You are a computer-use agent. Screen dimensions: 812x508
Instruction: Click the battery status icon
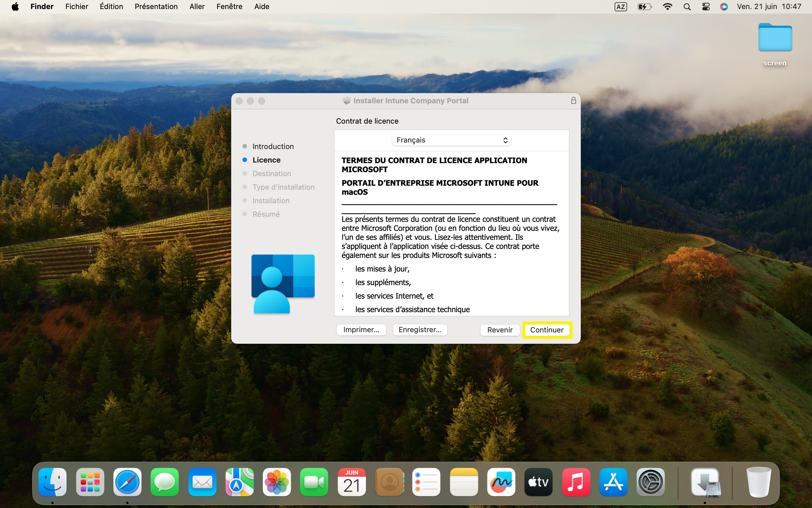coord(645,7)
